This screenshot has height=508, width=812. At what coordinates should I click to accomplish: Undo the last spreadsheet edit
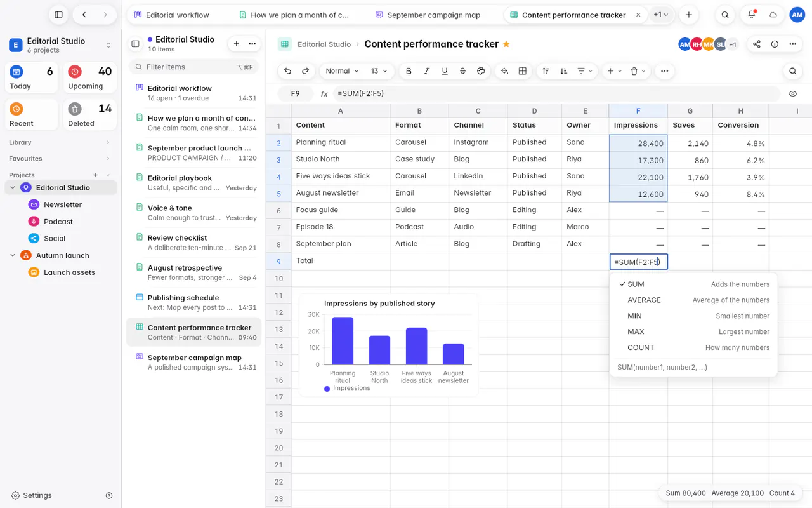tap(288, 71)
